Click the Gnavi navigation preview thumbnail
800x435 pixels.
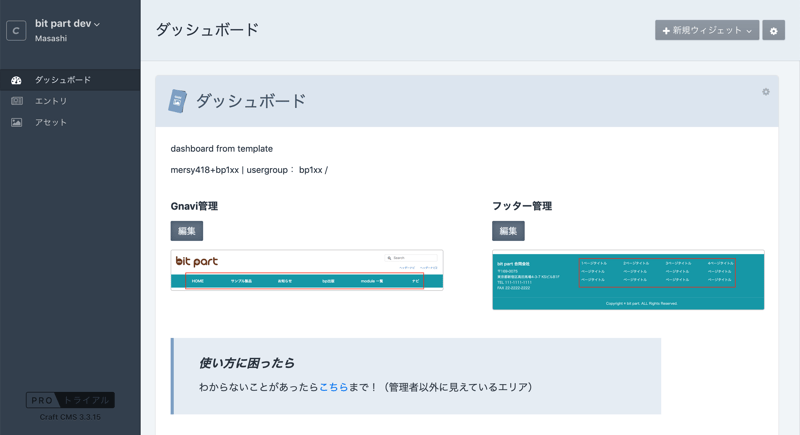(306, 270)
